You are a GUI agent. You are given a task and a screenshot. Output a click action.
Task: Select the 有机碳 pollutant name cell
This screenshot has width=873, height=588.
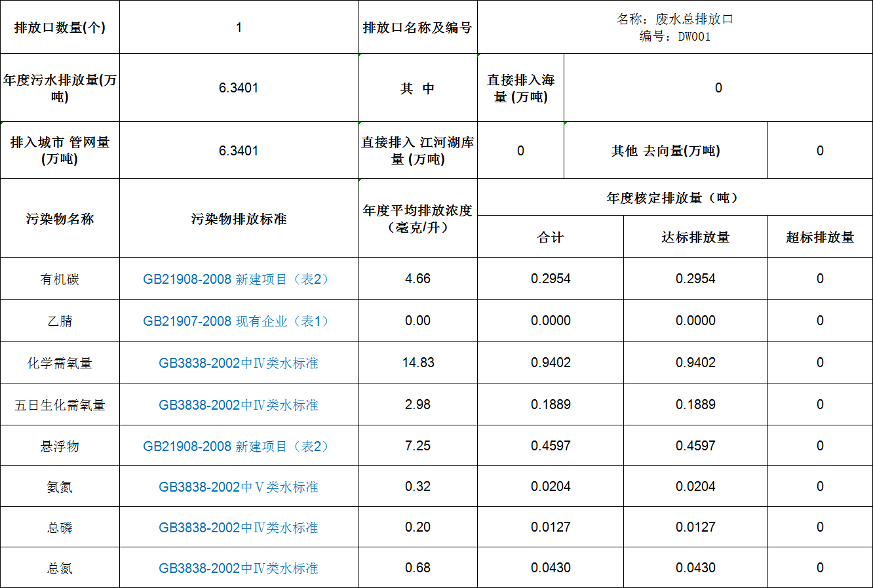[60, 279]
